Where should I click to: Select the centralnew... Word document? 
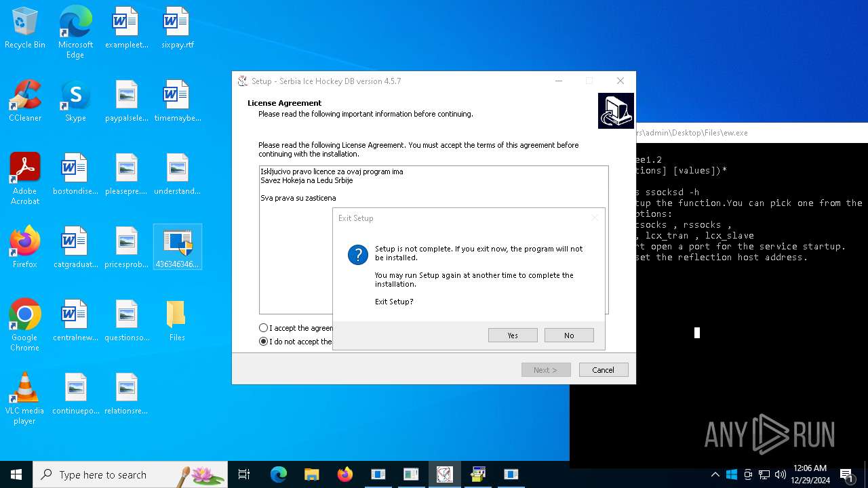point(75,321)
